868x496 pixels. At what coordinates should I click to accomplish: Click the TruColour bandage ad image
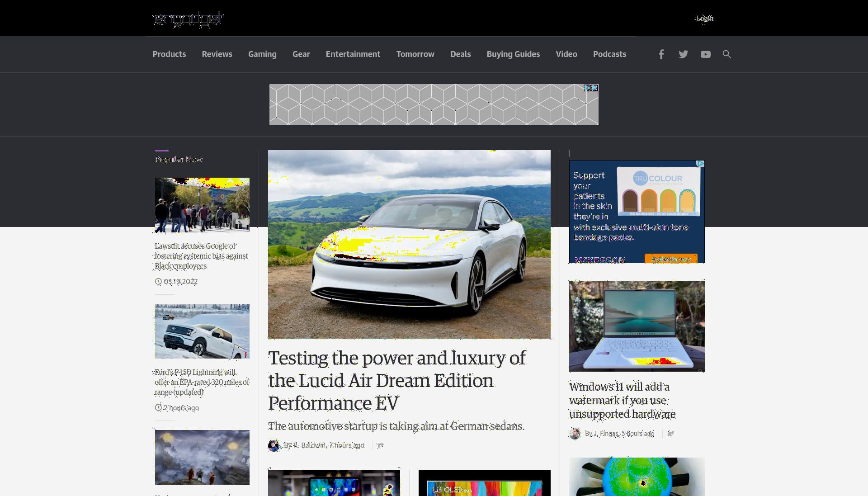(x=658, y=192)
